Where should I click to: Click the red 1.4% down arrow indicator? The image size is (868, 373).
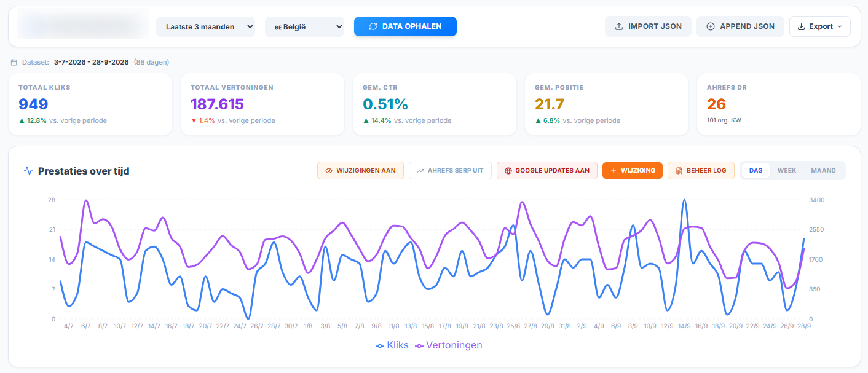(x=203, y=120)
